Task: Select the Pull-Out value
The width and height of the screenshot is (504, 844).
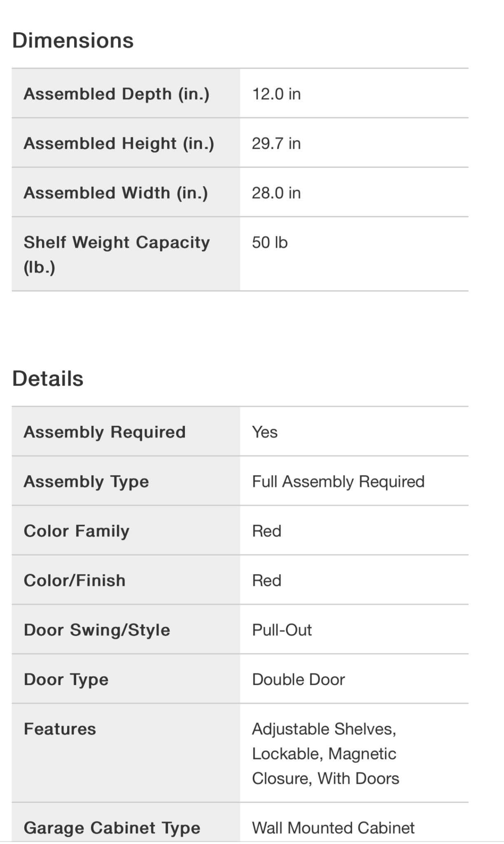Action: pyautogui.click(x=282, y=630)
